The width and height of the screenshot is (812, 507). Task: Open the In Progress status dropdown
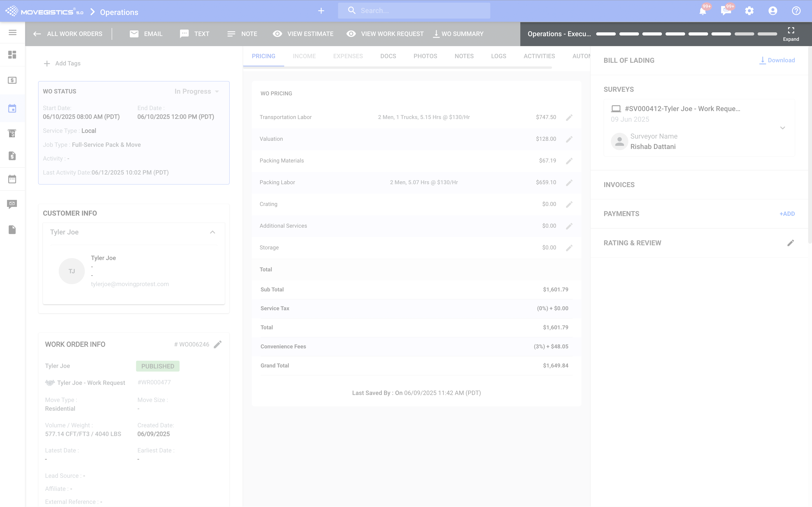(197, 92)
